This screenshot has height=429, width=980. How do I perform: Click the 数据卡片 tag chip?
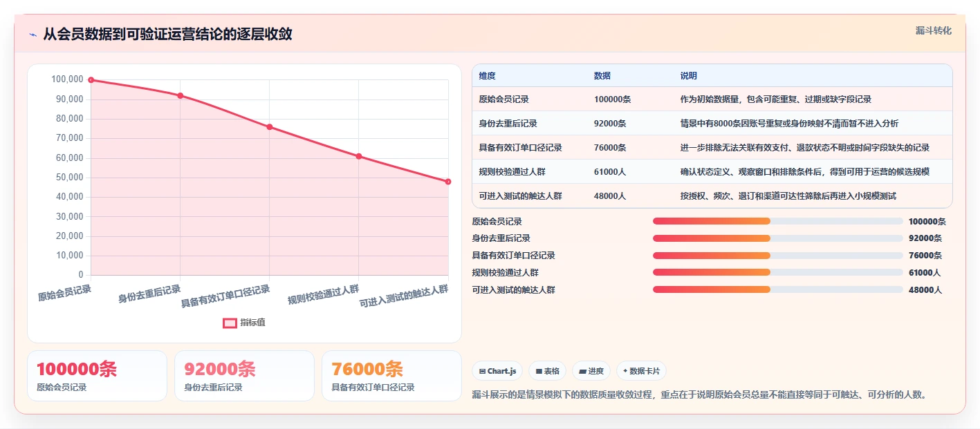[641, 371]
